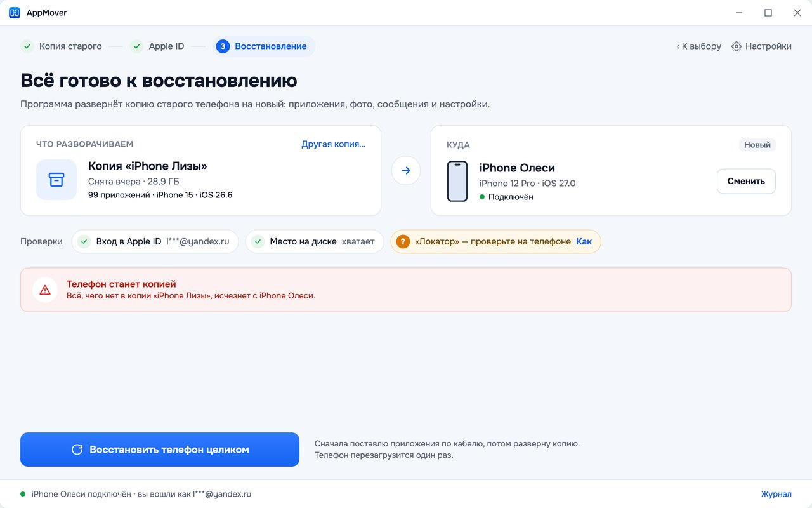Click Снята вчера · 28,9 ГБ text
Screen dimensions: 812x508
pyautogui.click(x=134, y=182)
